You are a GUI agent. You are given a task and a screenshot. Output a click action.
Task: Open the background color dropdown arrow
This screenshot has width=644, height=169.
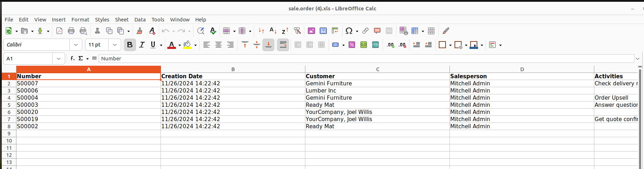tap(195, 45)
